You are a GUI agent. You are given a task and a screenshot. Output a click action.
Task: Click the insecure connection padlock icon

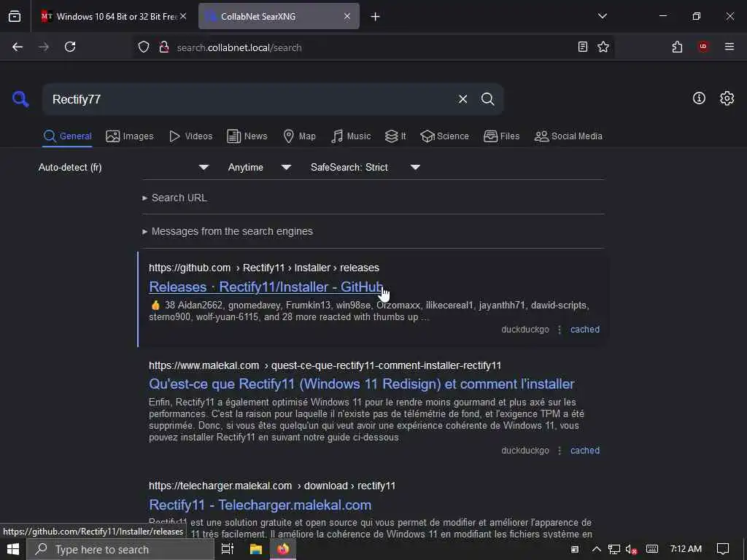click(x=164, y=47)
